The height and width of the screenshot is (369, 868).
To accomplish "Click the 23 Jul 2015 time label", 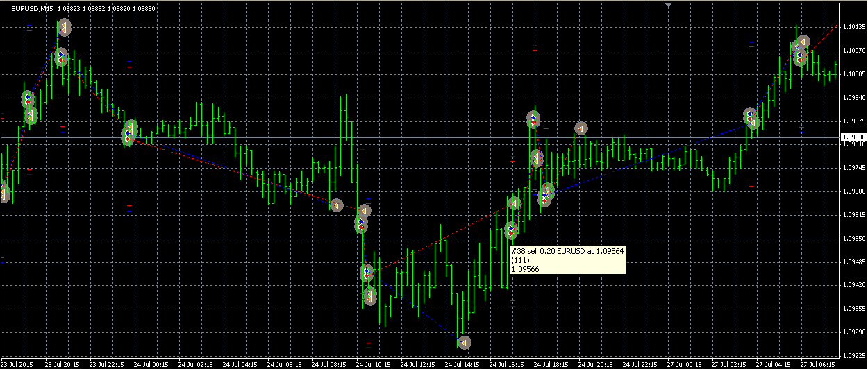I will 17,364.
